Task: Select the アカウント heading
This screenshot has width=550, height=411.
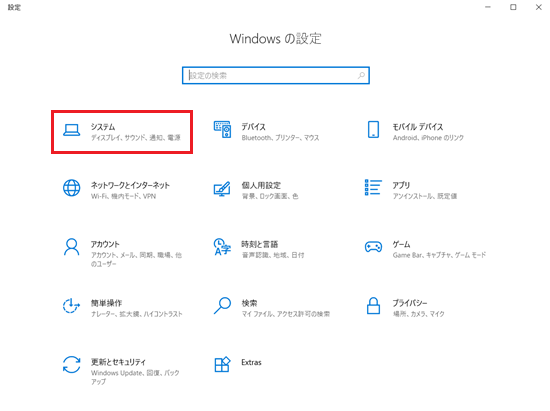Action: [x=105, y=244]
